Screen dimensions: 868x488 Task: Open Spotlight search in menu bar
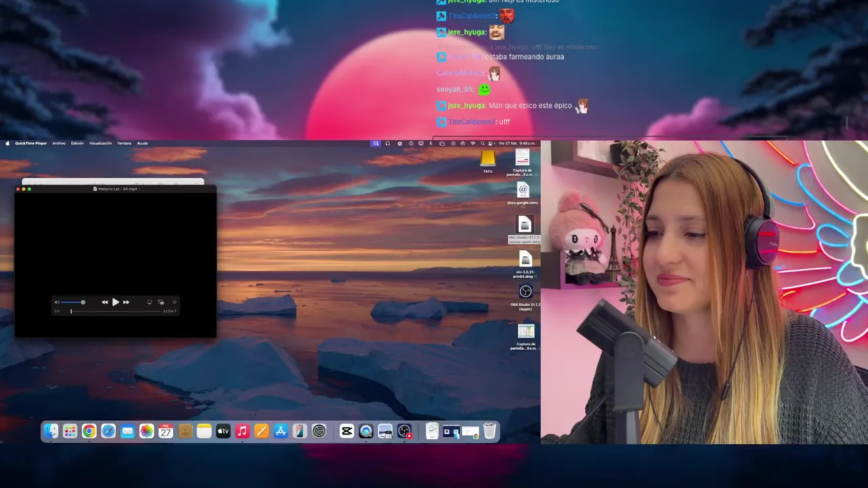(x=483, y=143)
